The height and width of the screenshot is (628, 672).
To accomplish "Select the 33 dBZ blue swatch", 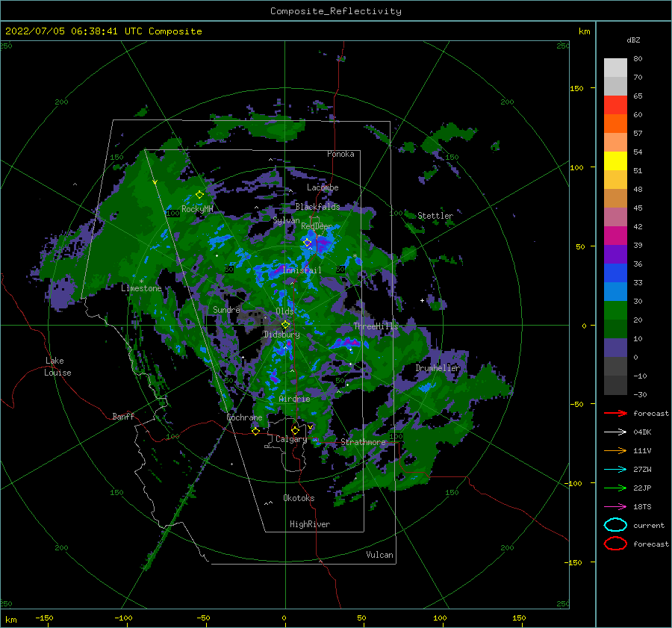I will pos(615,291).
